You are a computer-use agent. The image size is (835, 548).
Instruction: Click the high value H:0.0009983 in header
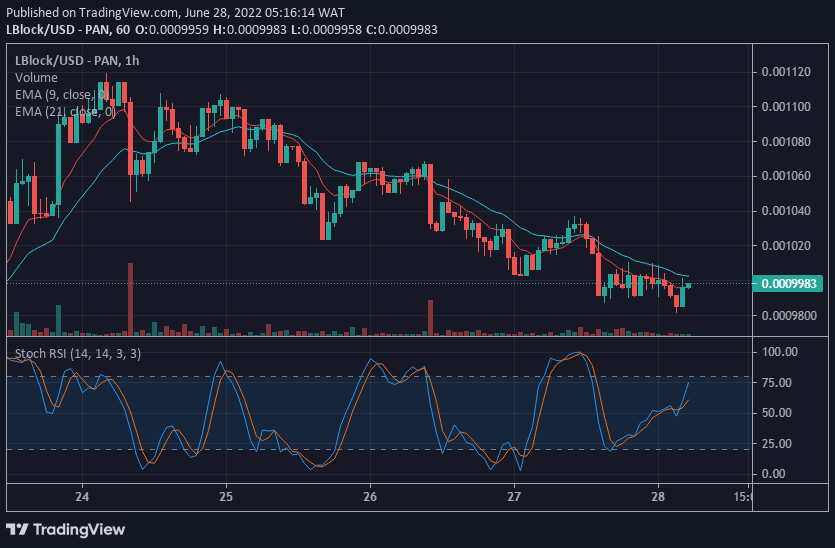(250, 29)
